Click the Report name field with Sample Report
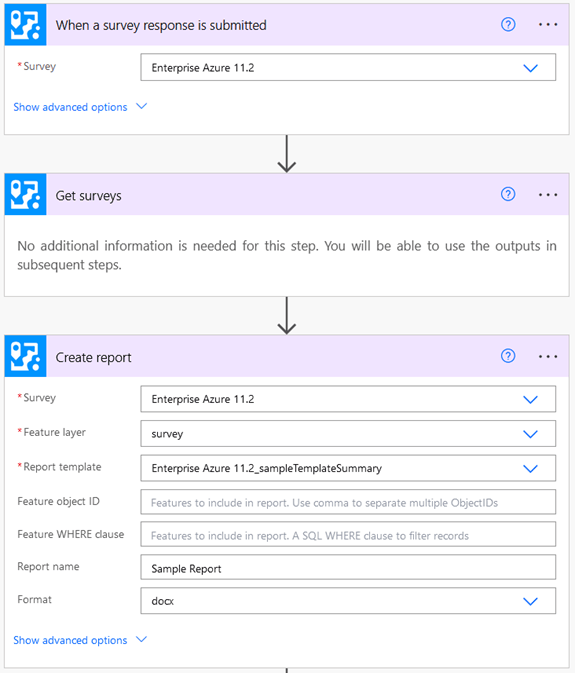The image size is (575, 673). click(348, 567)
